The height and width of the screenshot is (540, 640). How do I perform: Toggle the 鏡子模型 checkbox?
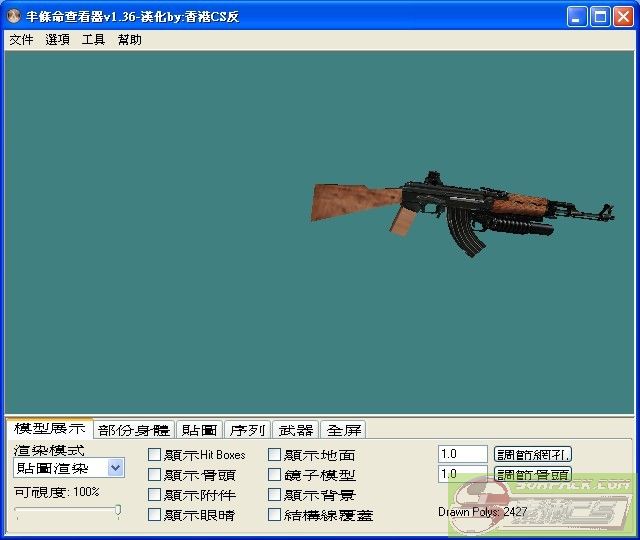pos(275,475)
